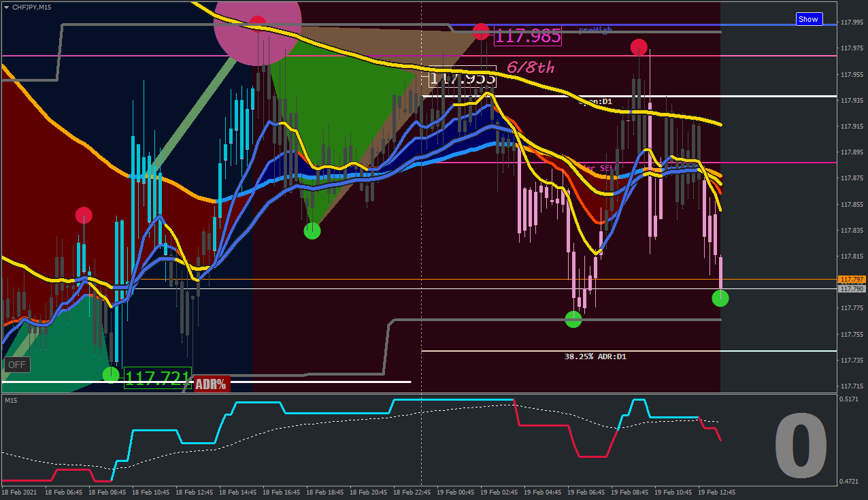Click the magenta 117.985 price label
This screenshot has height=500, width=868.
click(x=528, y=36)
